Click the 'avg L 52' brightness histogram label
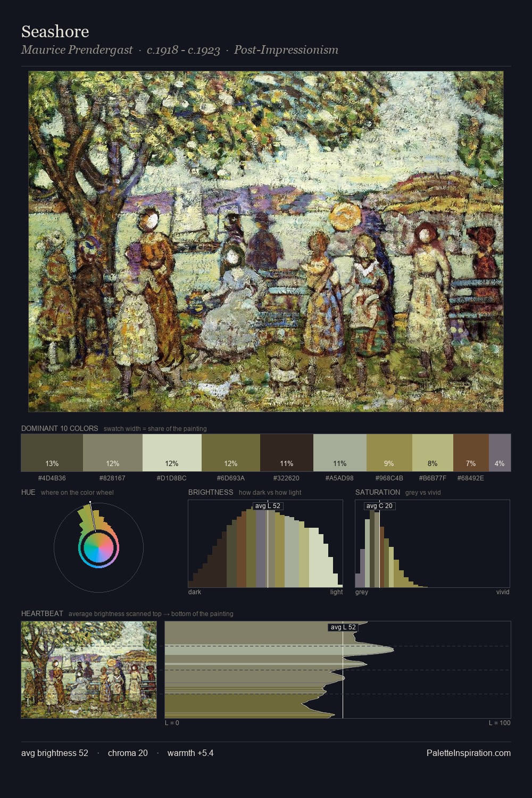The width and height of the screenshot is (532, 798). [268, 506]
